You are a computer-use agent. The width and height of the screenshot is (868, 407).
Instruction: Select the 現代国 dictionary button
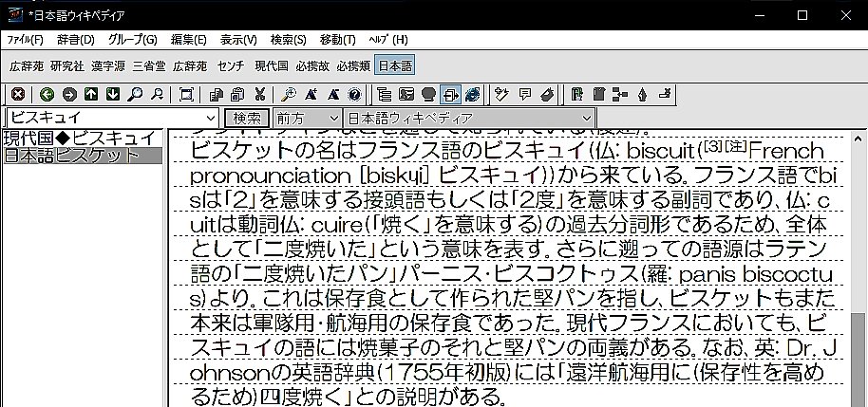272,66
